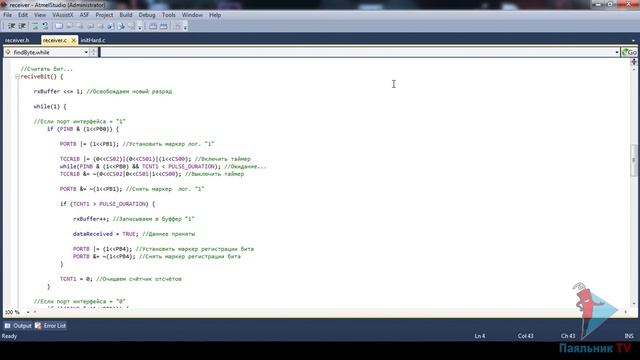Click the 'TCCR1B &=' timer disable line
The image size is (640, 360).
[x=120, y=174]
